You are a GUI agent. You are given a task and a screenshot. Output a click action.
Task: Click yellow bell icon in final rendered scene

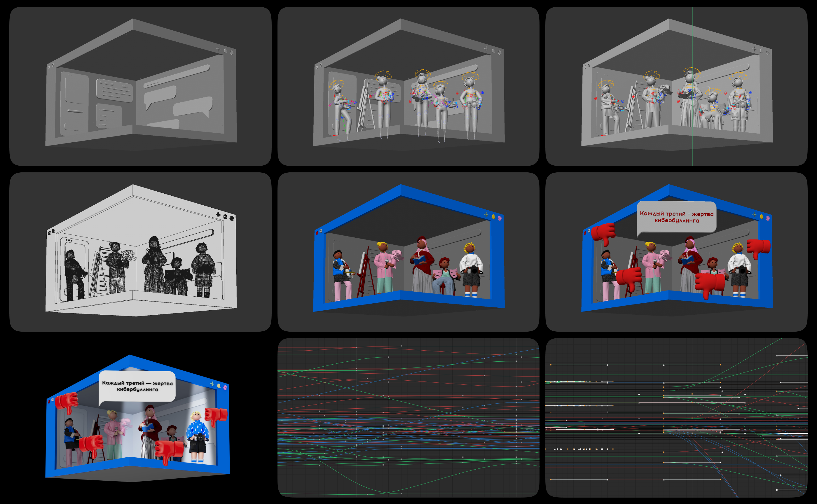click(219, 386)
